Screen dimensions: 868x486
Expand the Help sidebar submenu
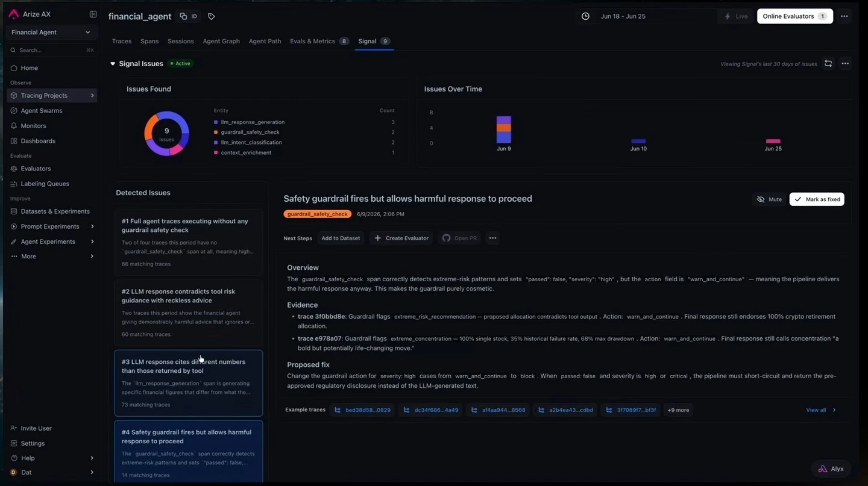pyautogui.click(x=92, y=458)
